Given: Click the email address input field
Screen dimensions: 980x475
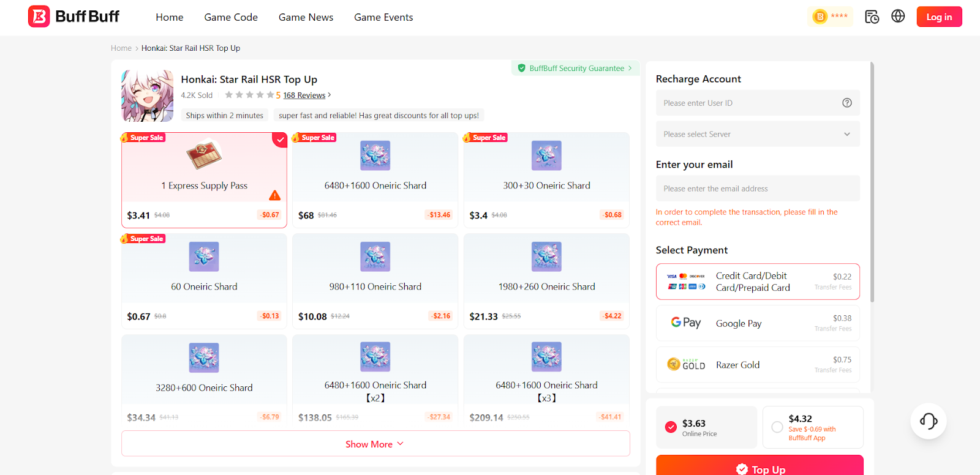Looking at the screenshot, I should (x=758, y=189).
